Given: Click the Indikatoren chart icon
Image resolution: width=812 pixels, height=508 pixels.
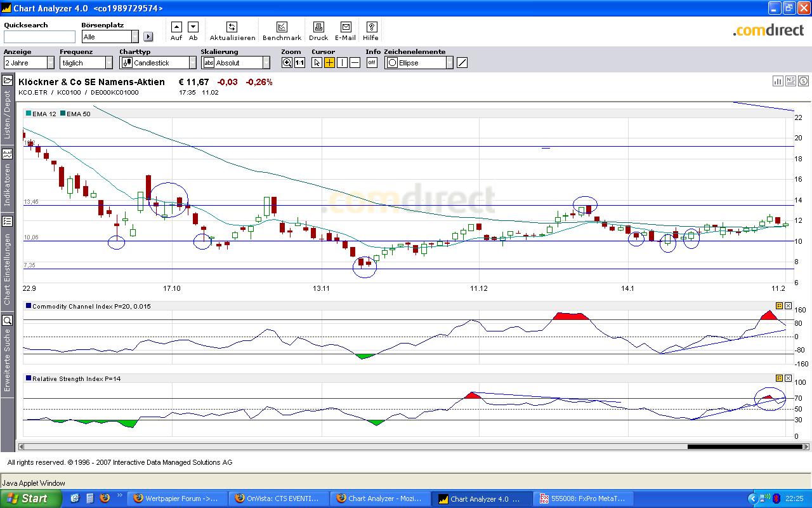Looking at the screenshot, I should click(x=8, y=154).
